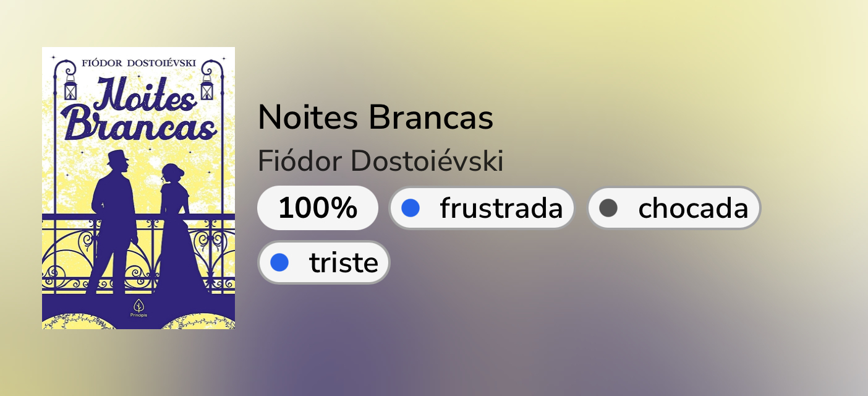
Task: Click the gray dot in chocada tag
Action: [x=608, y=209]
